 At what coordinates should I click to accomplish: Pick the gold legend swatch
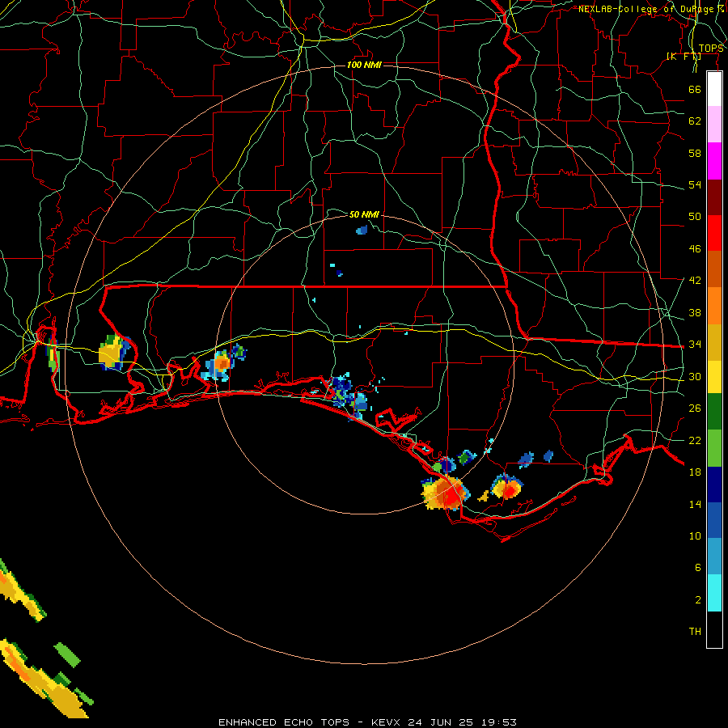click(714, 342)
